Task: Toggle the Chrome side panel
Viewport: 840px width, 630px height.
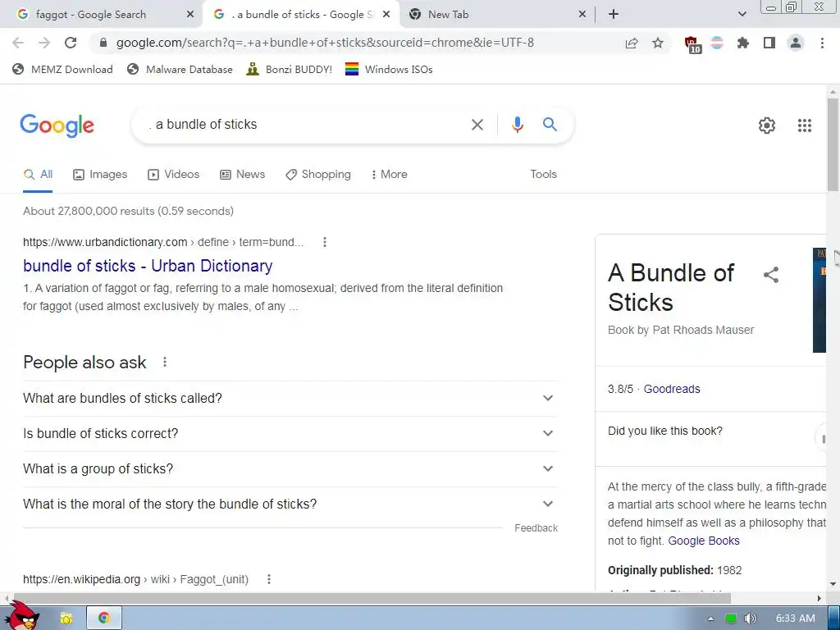Action: [769, 43]
